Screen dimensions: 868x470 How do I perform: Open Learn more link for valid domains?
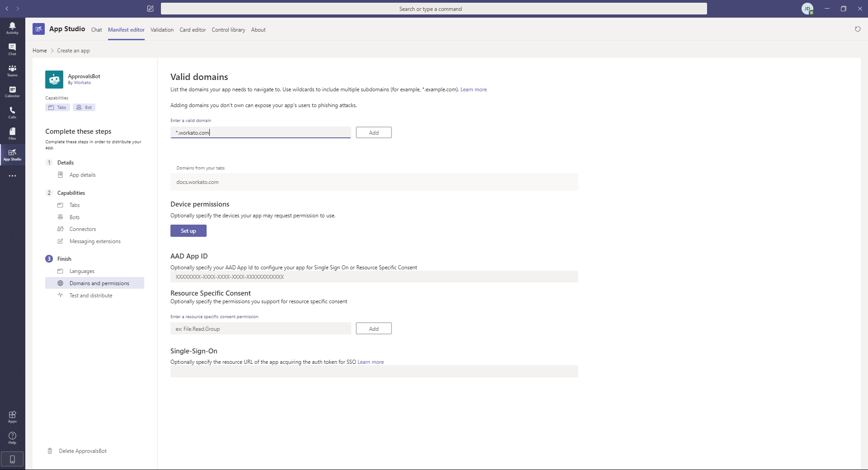(x=473, y=89)
